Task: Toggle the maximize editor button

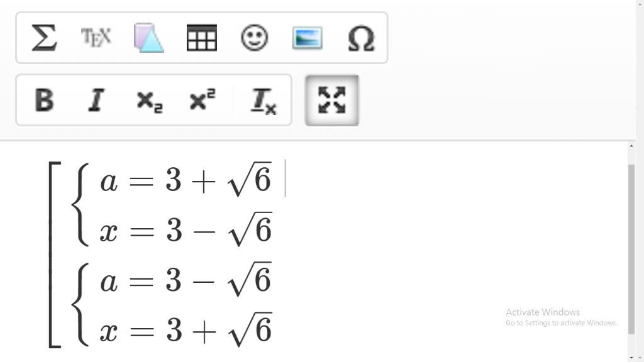Action: point(332,101)
